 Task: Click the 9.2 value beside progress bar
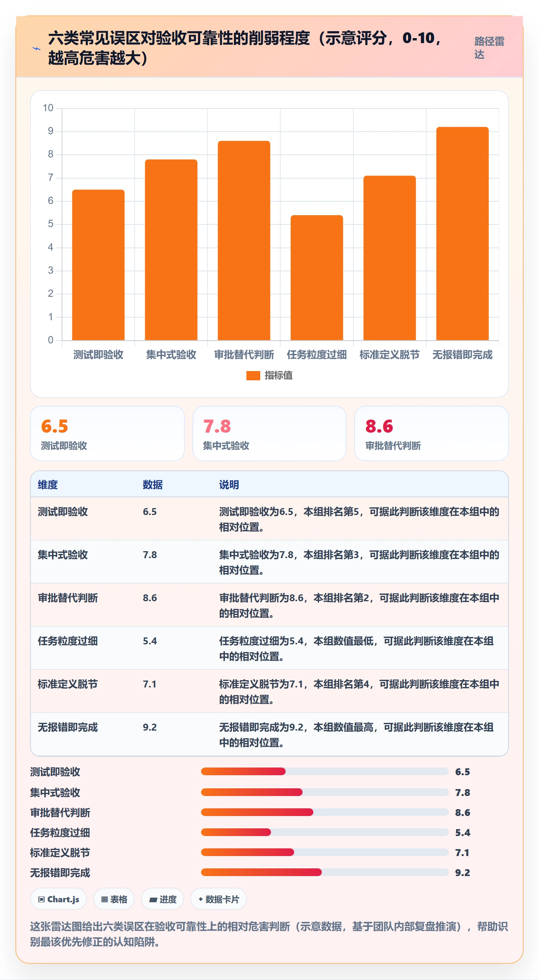[x=462, y=873]
